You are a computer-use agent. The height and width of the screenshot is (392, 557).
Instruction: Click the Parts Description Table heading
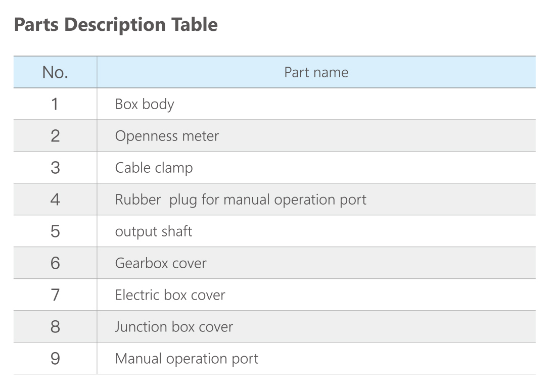tap(116, 25)
